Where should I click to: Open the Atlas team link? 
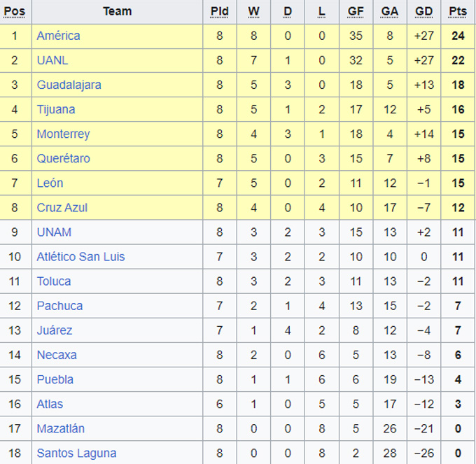(x=50, y=404)
